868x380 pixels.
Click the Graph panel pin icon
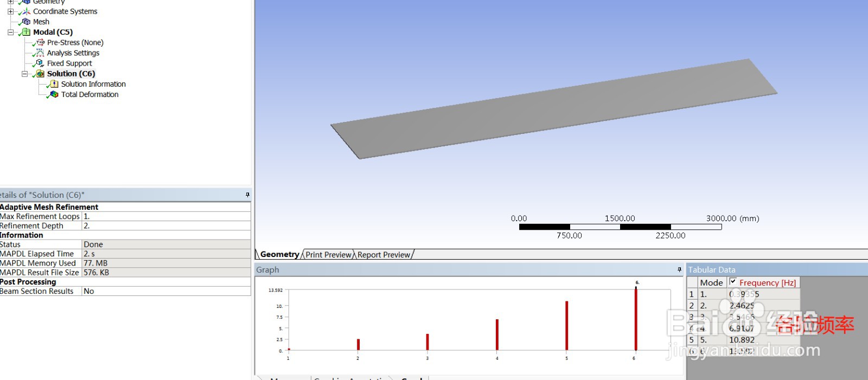point(679,269)
